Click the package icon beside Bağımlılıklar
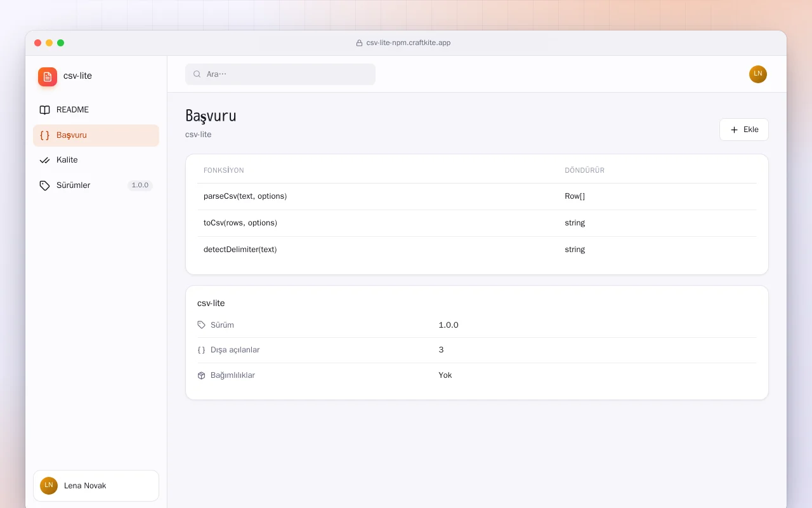 click(x=202, y=375)
